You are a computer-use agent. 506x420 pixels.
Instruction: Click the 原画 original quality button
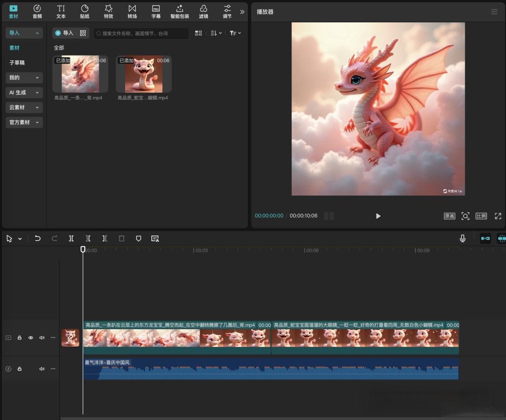click(449, 216)
